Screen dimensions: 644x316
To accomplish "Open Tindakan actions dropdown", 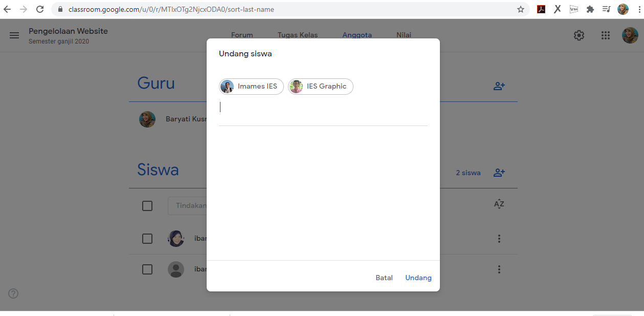I will [187, 205].
